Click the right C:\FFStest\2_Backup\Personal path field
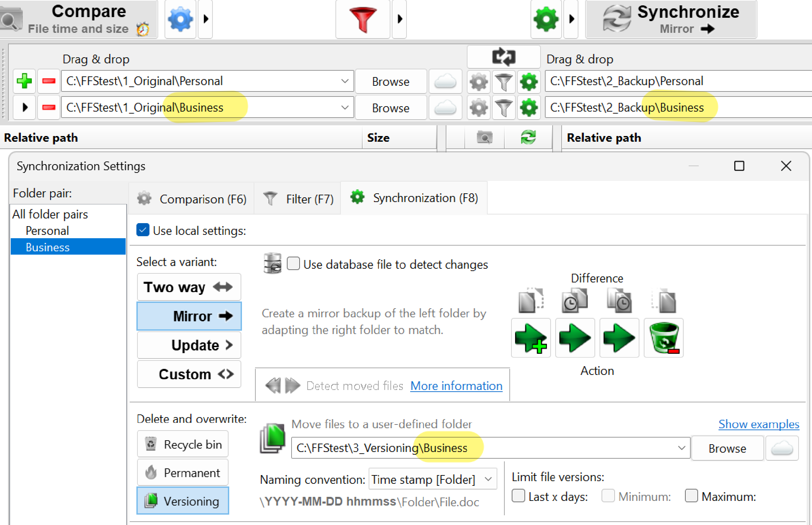This screenshot has height=525, width=812. 678,81
